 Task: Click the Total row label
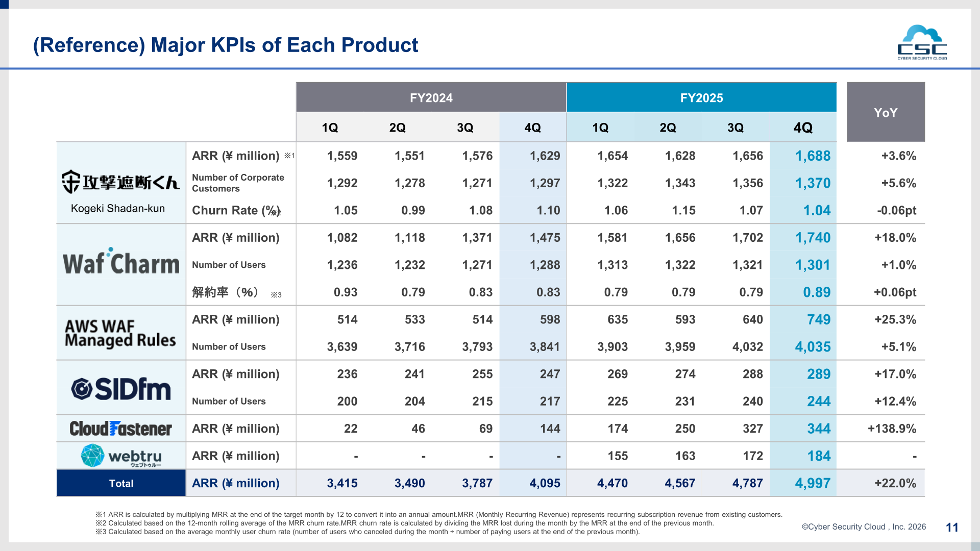121,483
